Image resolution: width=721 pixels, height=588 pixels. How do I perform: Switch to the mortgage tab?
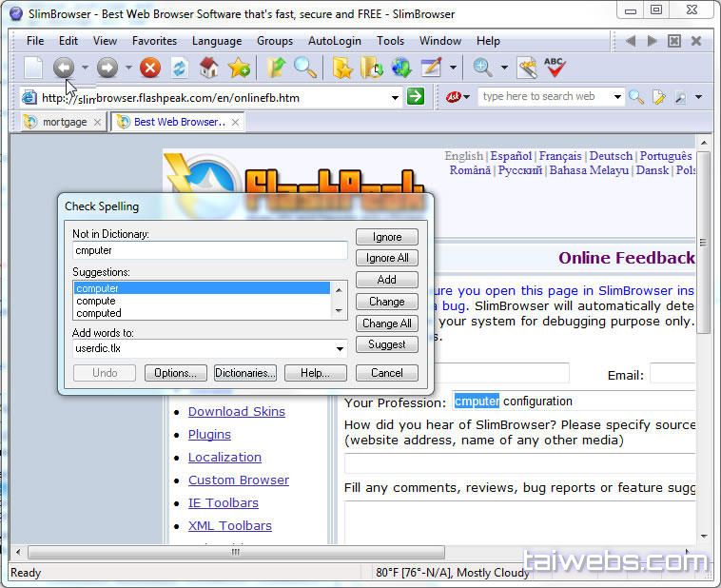(x=64, y=122)
